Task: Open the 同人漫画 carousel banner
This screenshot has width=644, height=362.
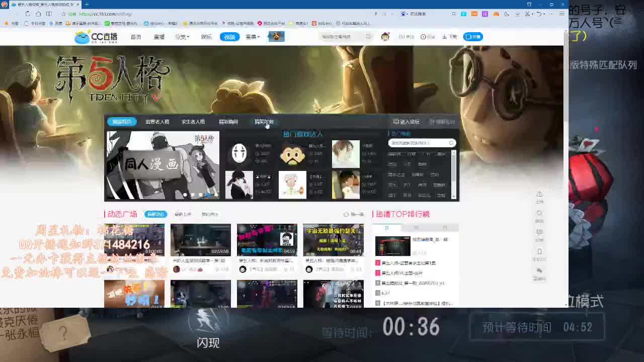Action: click(x=162, y=165)
